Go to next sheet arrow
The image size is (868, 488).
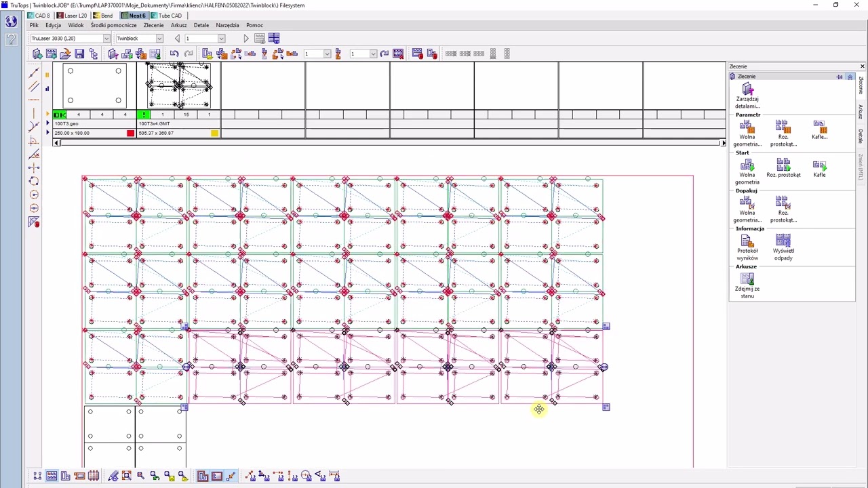(x=246, y=38)
